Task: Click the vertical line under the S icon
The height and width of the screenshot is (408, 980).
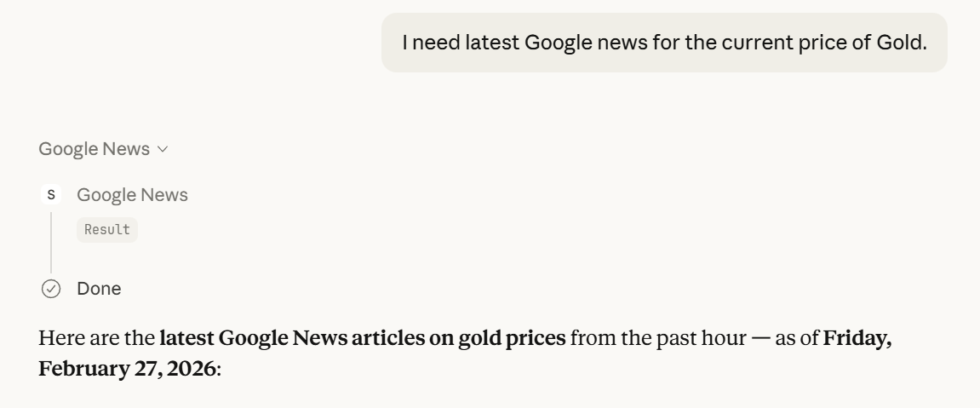Action: click(51, 243)
